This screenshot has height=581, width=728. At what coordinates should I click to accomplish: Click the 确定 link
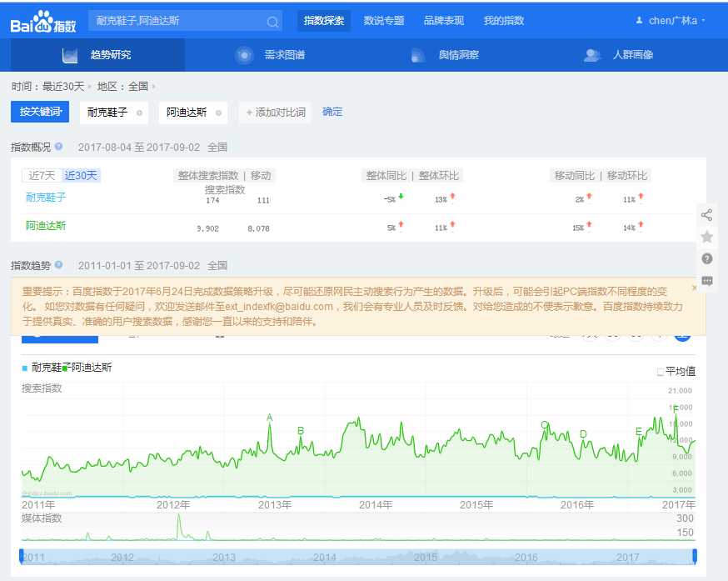pyautogui.click(x=332, y=112)
